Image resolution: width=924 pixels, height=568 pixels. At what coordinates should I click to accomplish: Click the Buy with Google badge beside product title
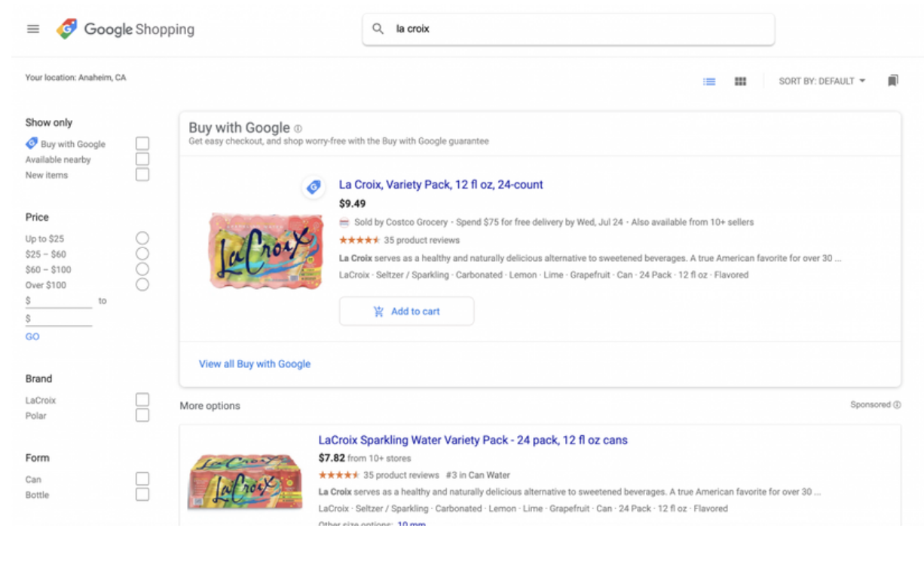click(x=313, y=188)
